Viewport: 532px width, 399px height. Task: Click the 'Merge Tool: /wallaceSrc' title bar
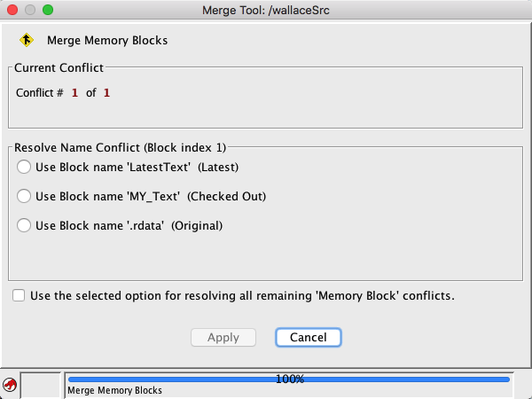(265, 10)
